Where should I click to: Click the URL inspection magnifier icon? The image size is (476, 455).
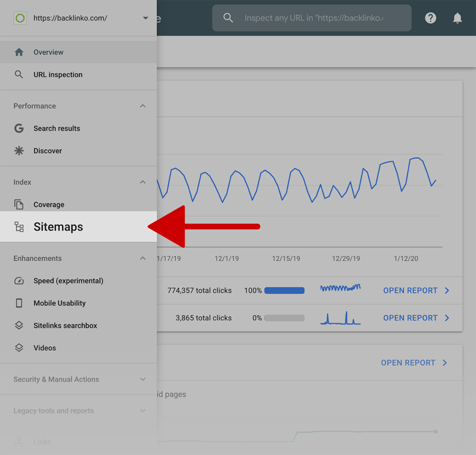pyautogui.click(x=19, y=74)
